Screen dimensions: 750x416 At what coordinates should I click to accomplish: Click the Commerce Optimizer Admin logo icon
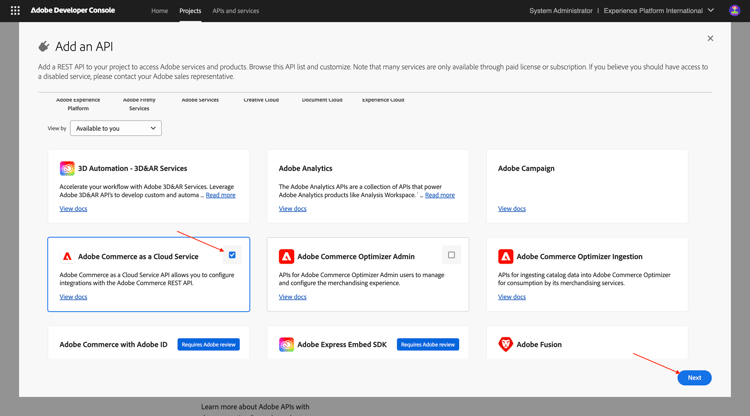[x=286, y=256]
